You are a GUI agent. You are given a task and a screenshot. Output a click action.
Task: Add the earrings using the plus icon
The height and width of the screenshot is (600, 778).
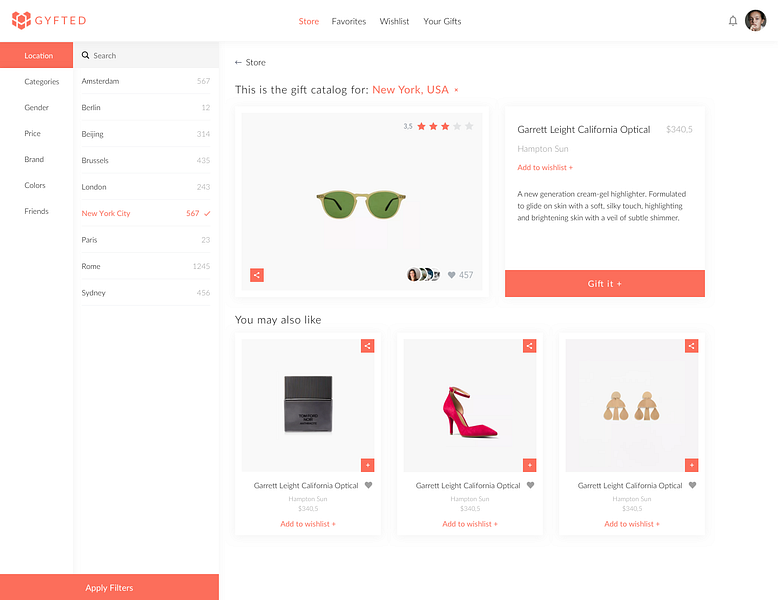coord(692,465)
